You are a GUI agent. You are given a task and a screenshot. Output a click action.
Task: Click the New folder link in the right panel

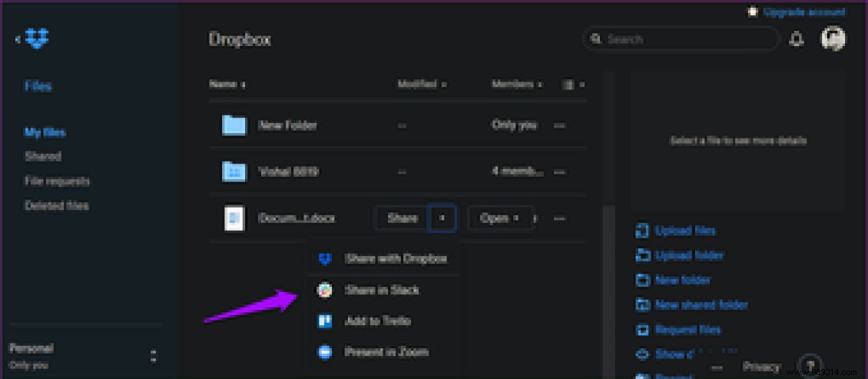[x=683, y=281]
